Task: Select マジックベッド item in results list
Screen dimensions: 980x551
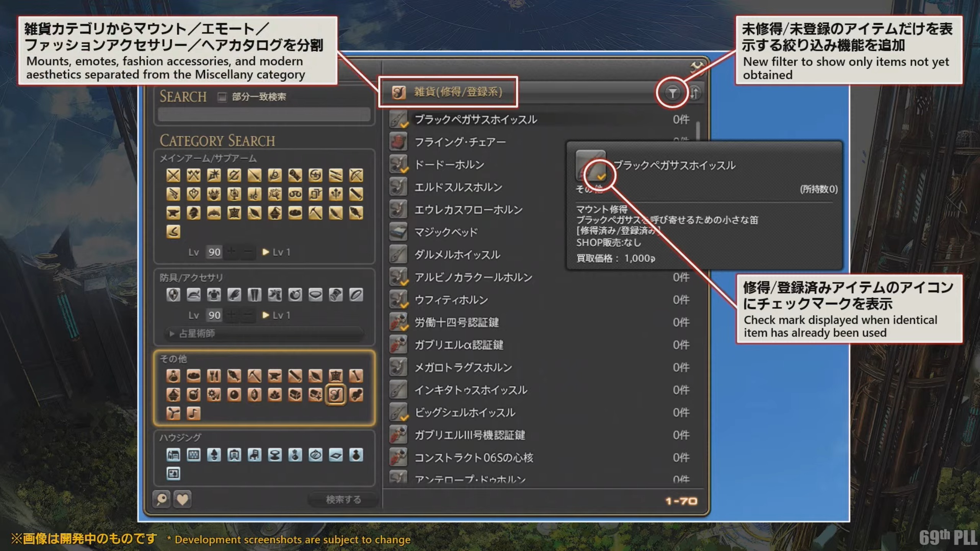Action: (x=446, y=232)
